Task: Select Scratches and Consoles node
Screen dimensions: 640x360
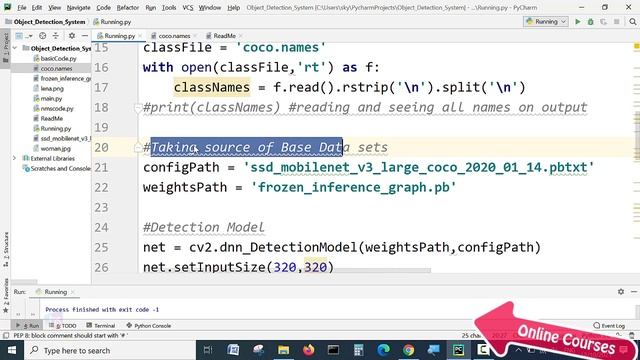Action: tap(57, 169)
